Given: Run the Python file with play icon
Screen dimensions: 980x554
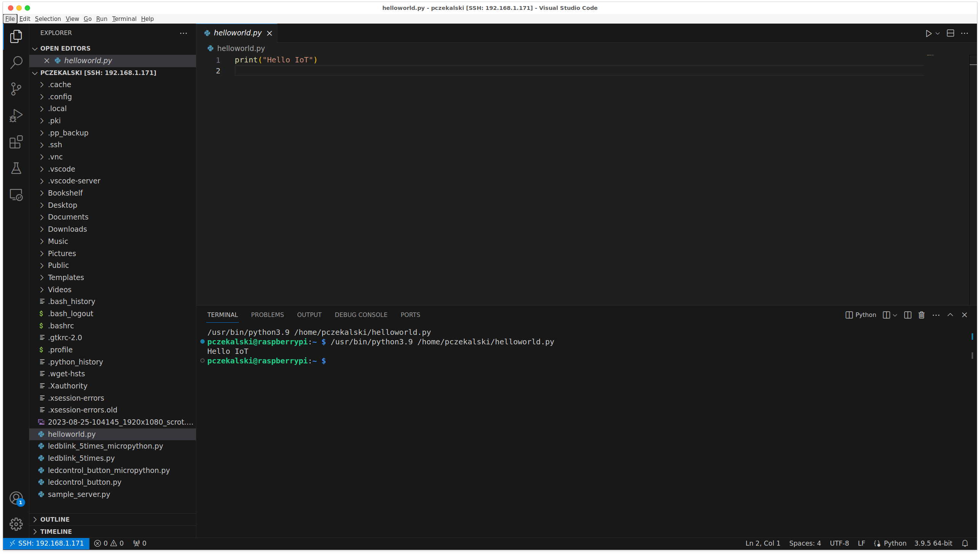Looking at the screenshot, I should pyautogui.click(x=928, y=33).
